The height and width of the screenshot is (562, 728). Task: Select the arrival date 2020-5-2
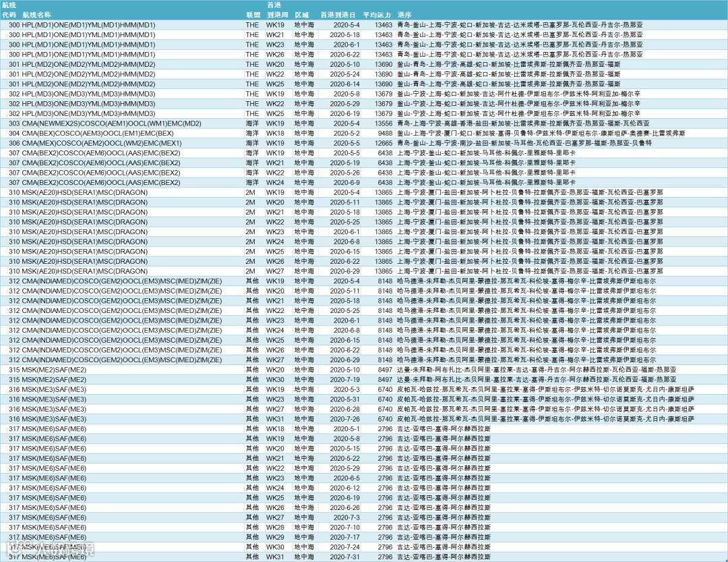(346, 134)
